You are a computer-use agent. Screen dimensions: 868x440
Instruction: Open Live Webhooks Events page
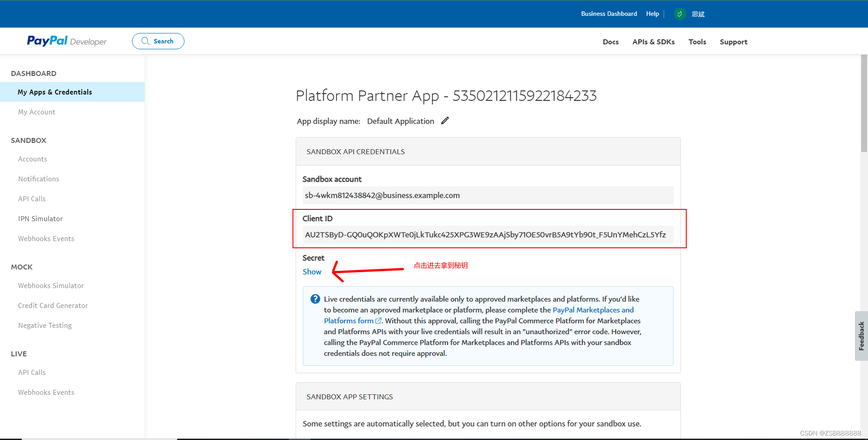coord(46,392)
